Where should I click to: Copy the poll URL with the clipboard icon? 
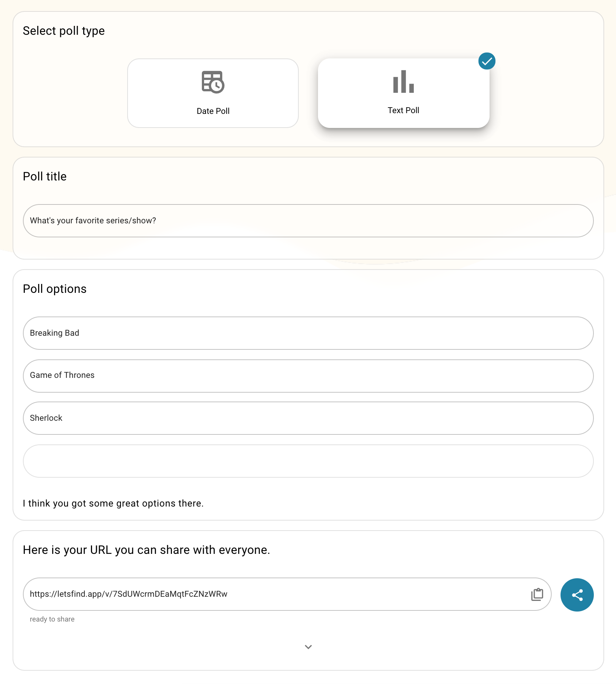[537, 594]
